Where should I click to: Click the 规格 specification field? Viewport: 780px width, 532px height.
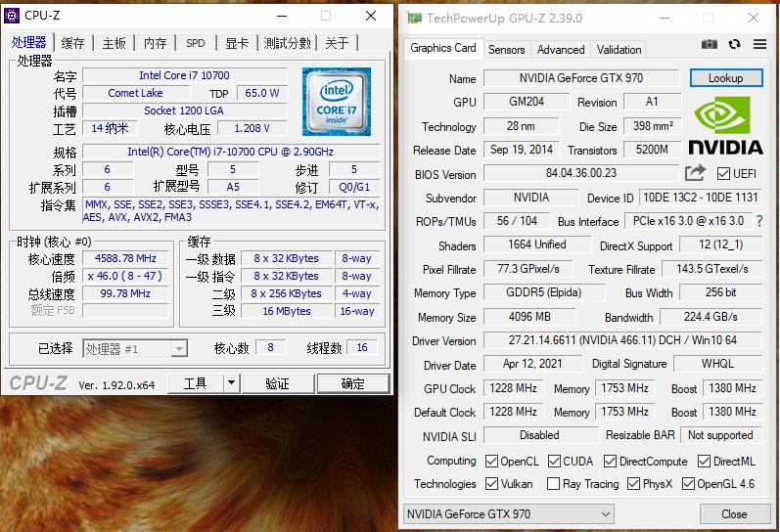tap(231, 152)
